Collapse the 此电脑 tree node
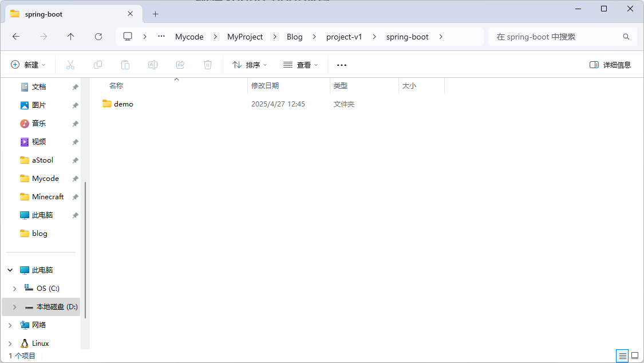This screenshot has height=363, width=644. coord(10,270)
